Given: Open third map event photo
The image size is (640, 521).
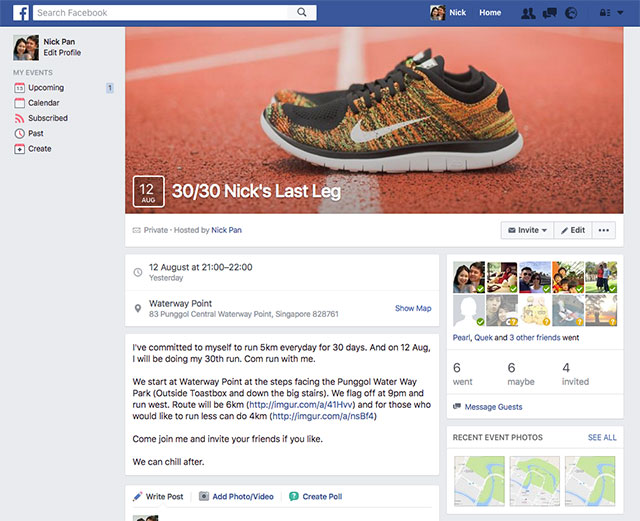Looking at the screenshot, I should point(590,481).
